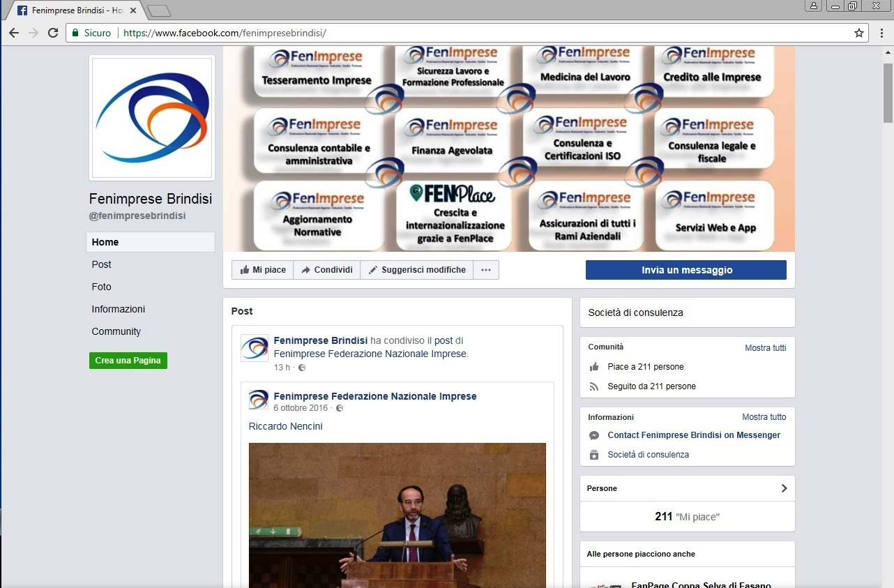This screenshot has height=588, width=894.
Task: Click the scrollbar up arrow
Action: click(x=888, y=52)
